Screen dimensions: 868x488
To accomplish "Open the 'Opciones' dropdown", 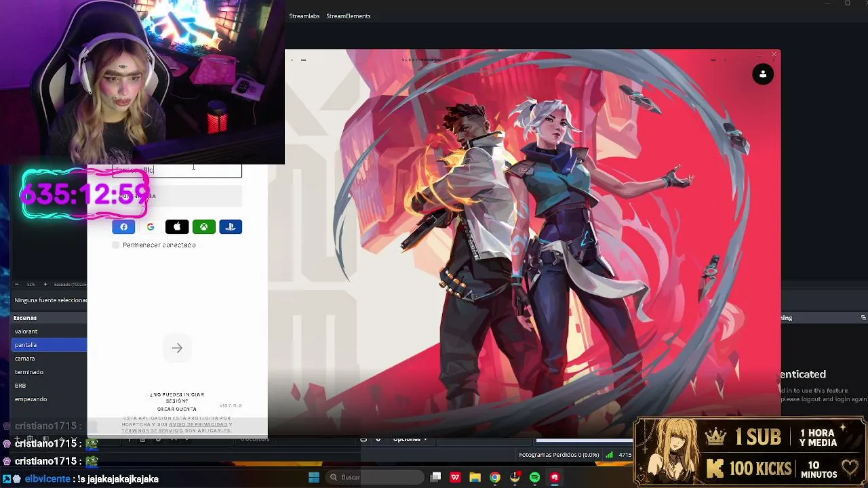I will tap(410, 439).
